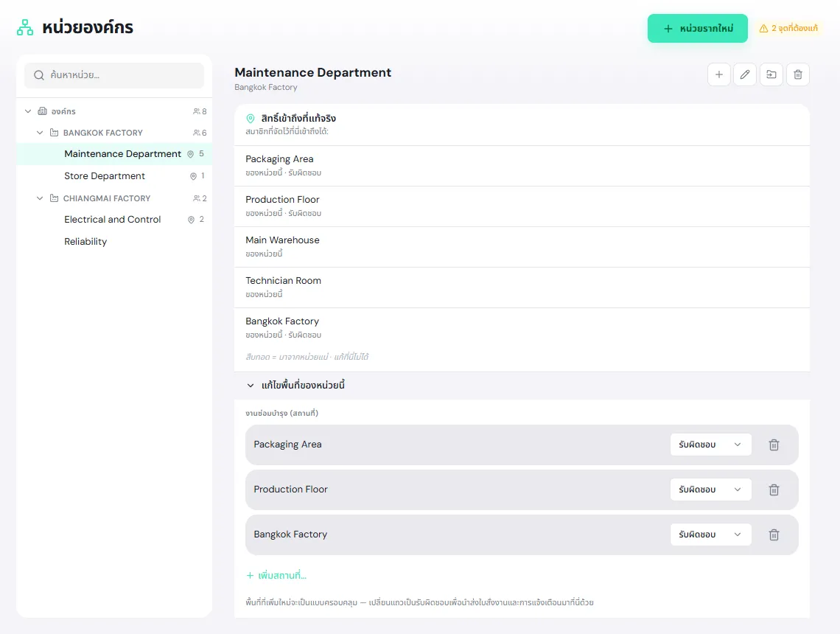Delete Maintenance Department using the header trash icon
Viewport: 840px width, 634px height.
click(x=798, y=74)
